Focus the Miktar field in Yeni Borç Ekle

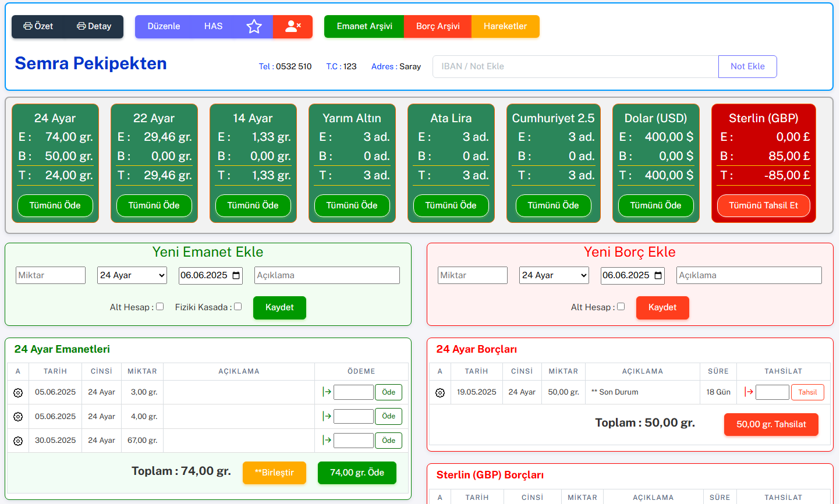coord(473,275)
